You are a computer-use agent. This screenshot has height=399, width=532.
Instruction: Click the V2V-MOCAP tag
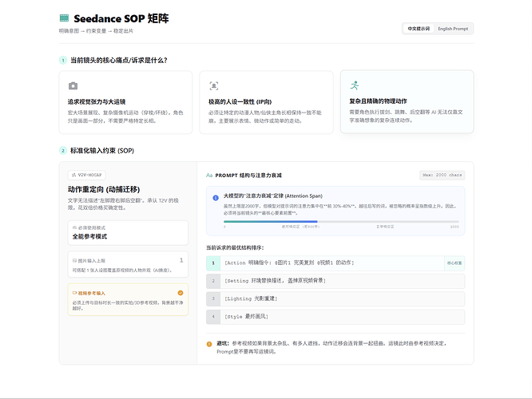point(86,176)
